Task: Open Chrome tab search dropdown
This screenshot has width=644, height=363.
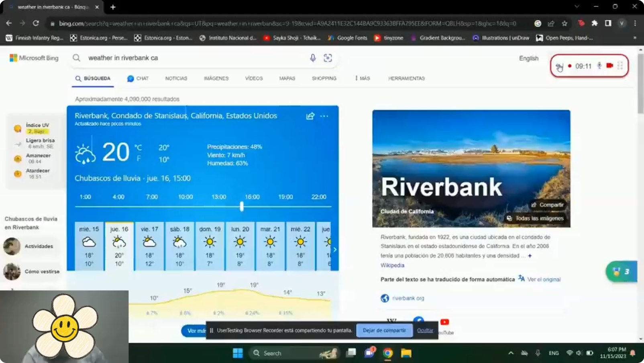Action: click(577, 7)
